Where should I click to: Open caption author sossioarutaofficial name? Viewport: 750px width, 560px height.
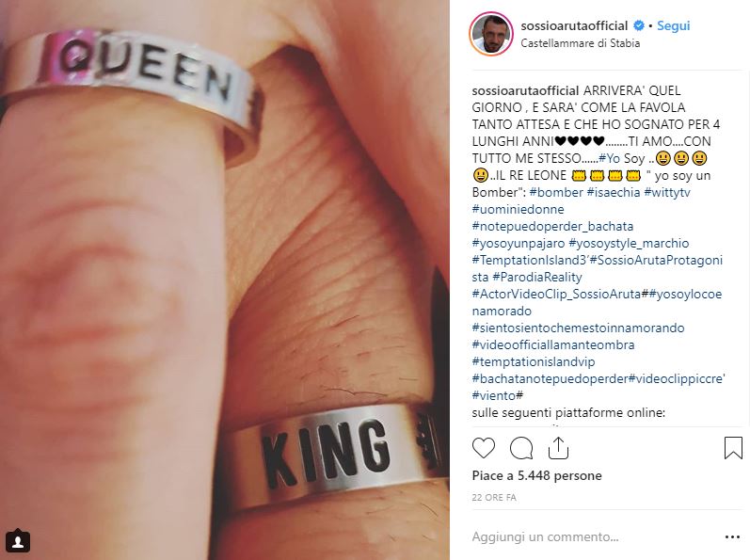[526, 90]
